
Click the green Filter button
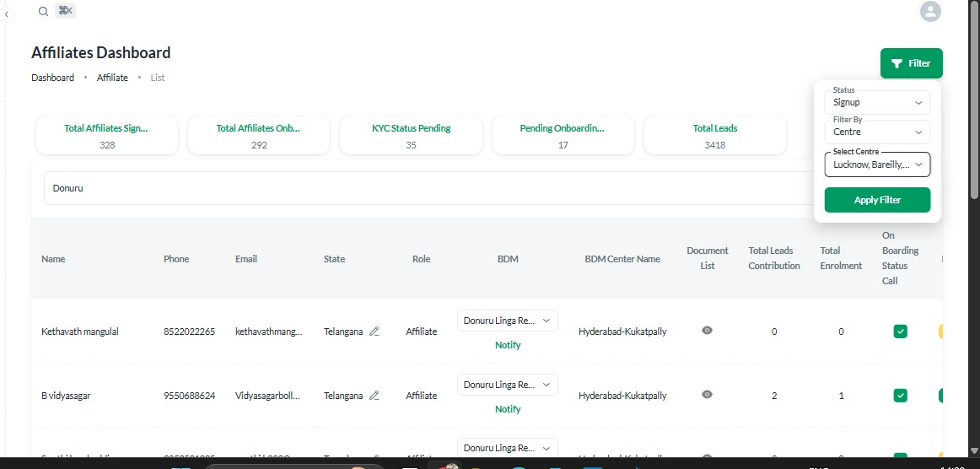point(911,63)
